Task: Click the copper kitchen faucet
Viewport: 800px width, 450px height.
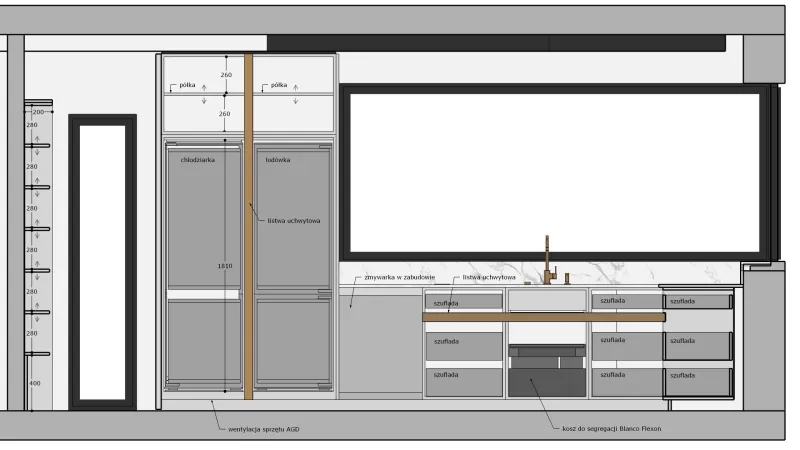Action: click(x=549, y=260)
